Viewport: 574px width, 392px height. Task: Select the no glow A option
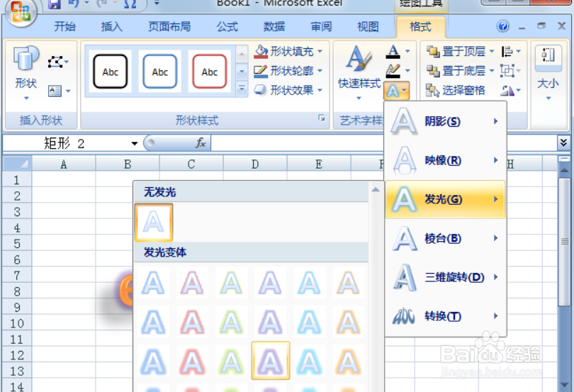(154, 223)
